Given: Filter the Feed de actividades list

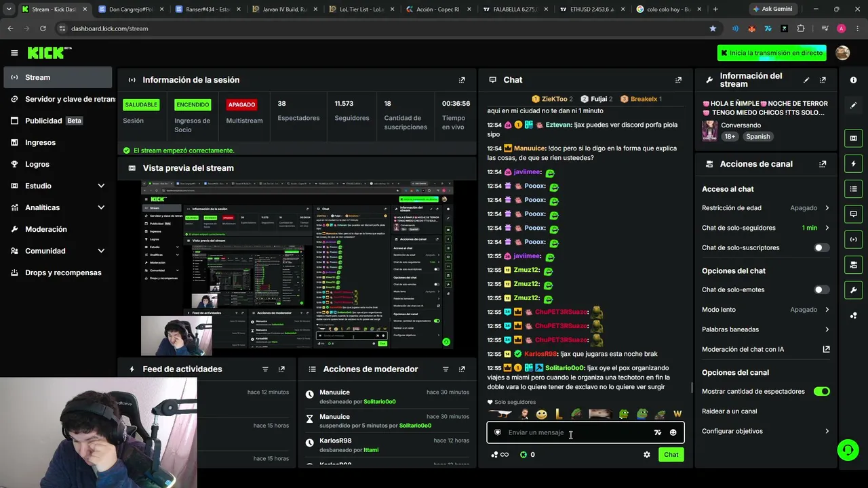Looking at the screenshot, I should pyautogui.click(x=265, y=369).
